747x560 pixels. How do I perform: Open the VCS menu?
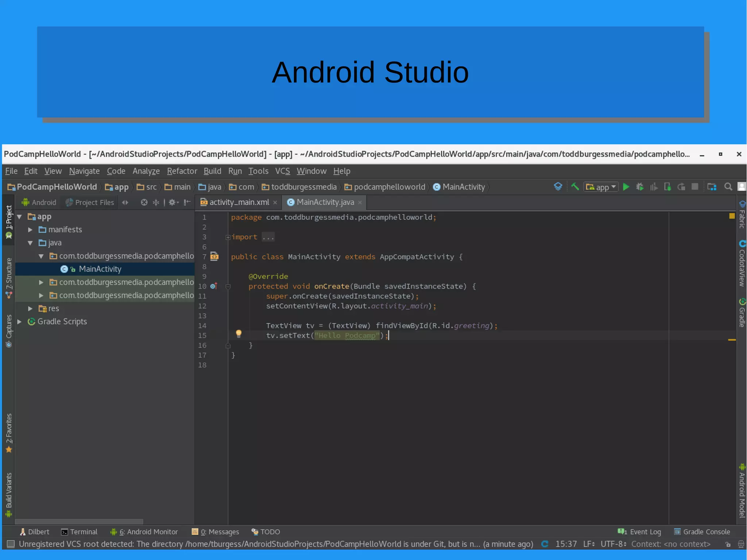(x=282, y=171)
